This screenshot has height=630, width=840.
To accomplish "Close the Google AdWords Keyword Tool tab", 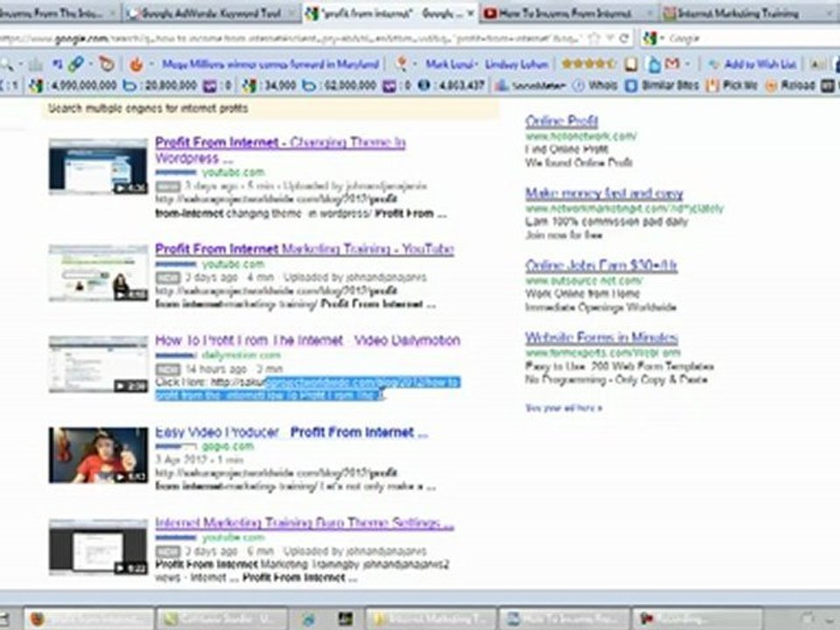I will (x=294, y=13).
